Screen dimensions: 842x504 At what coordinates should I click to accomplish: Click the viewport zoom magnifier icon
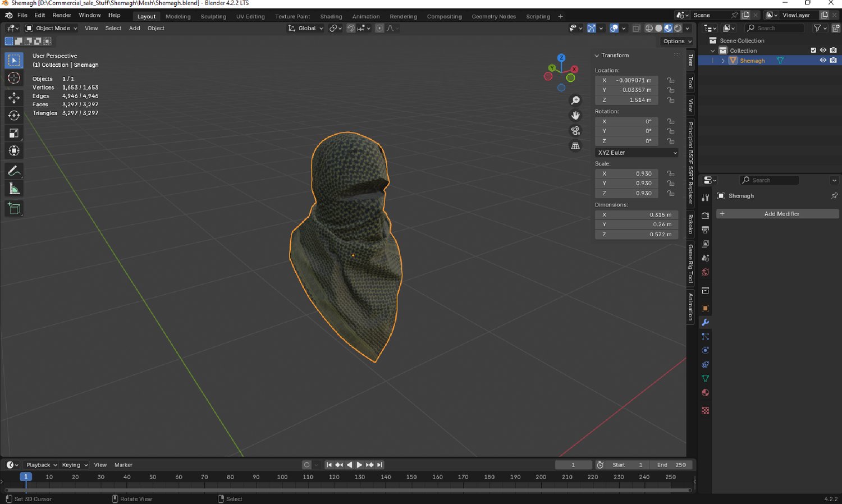click(575, 100)
